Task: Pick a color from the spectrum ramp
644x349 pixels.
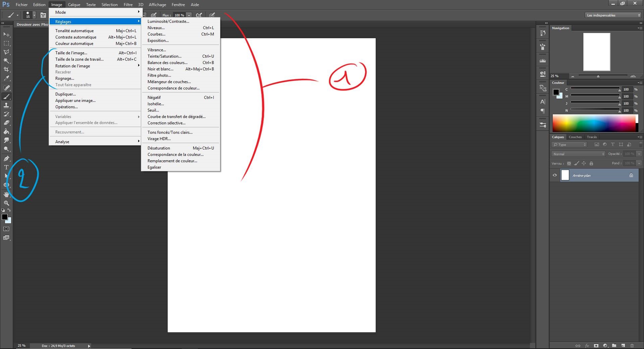Action: coord(595,123)
